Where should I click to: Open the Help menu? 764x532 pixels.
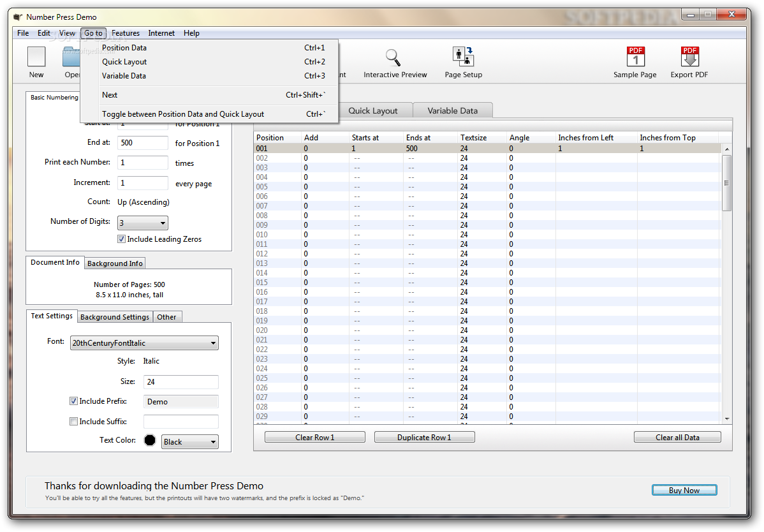tap(191, 33)
